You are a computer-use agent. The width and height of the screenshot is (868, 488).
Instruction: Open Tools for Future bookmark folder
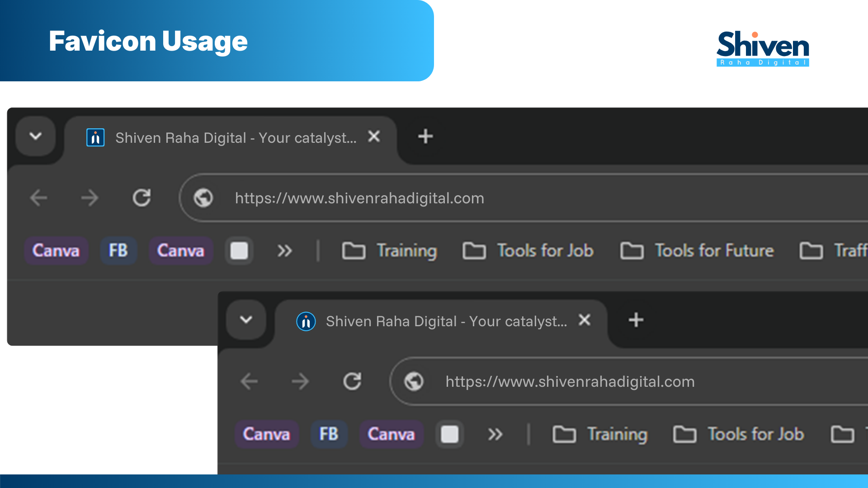click(x=697, y=251)
